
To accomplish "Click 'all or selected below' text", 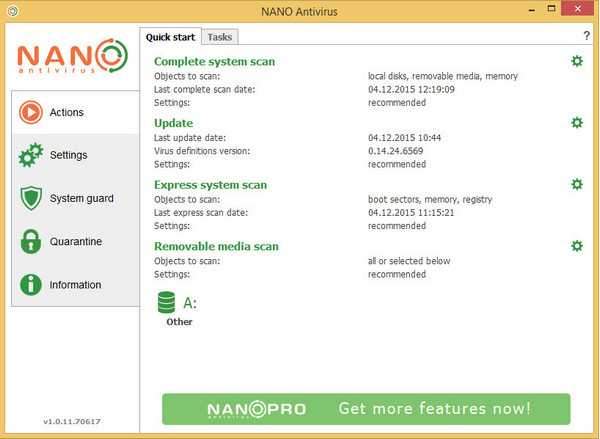I will pos(409,261).
